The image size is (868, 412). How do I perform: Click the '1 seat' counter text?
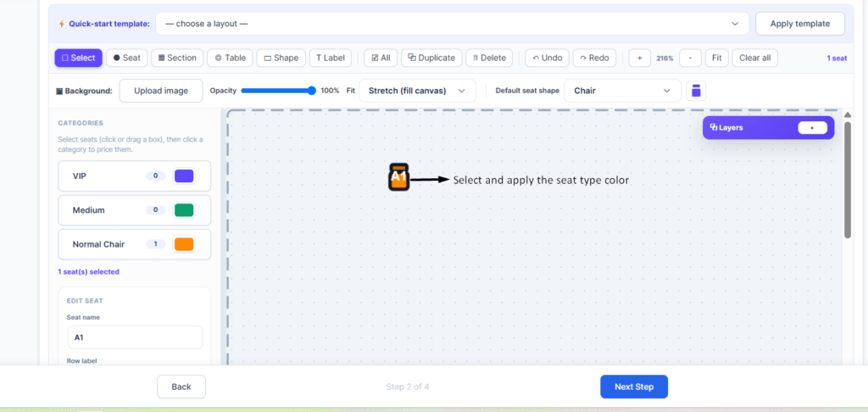coord(837,58)
